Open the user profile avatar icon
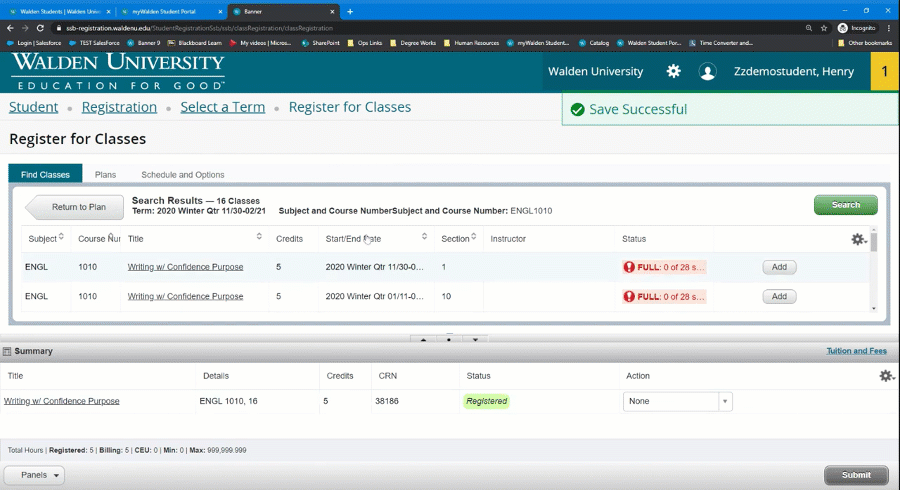The image size is (900, 490). [707, 72]
